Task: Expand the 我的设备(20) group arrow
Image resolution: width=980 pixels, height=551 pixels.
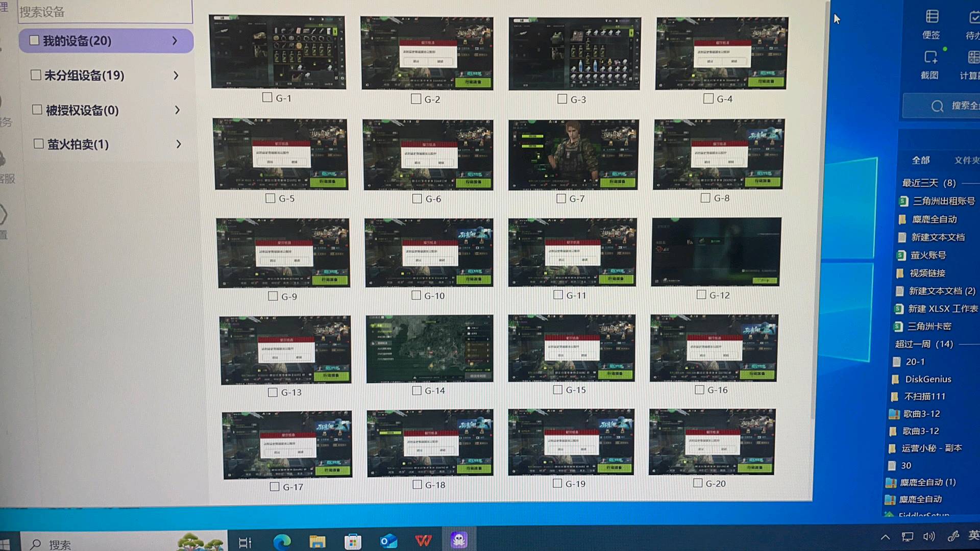Action: pyautogui.click(x=175, y=40)
